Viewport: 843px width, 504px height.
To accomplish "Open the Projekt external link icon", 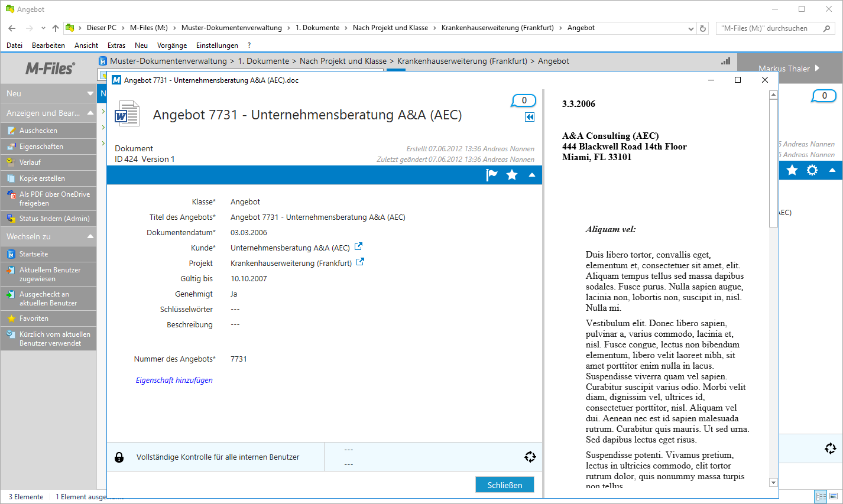I will tap(360, 262).
